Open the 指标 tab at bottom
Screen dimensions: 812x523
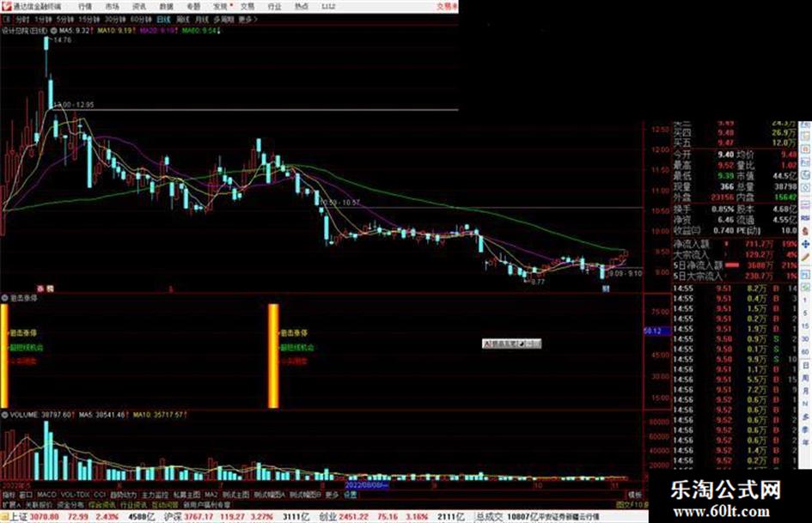[9, 495]
